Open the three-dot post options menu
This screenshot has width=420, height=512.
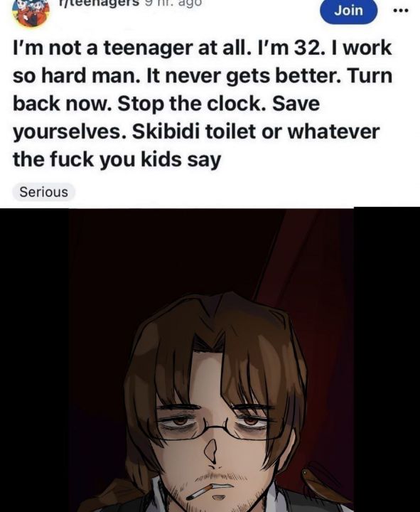pyautogui.click(x=401, y=11)
